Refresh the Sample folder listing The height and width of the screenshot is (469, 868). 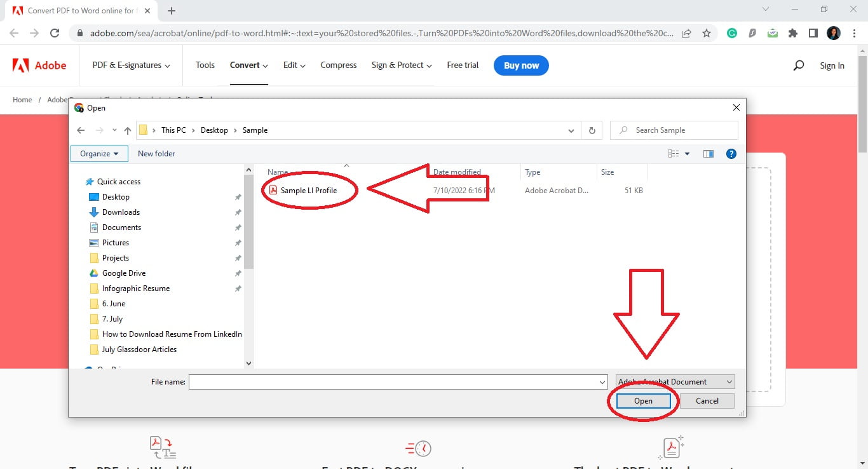tap(592, 130)
